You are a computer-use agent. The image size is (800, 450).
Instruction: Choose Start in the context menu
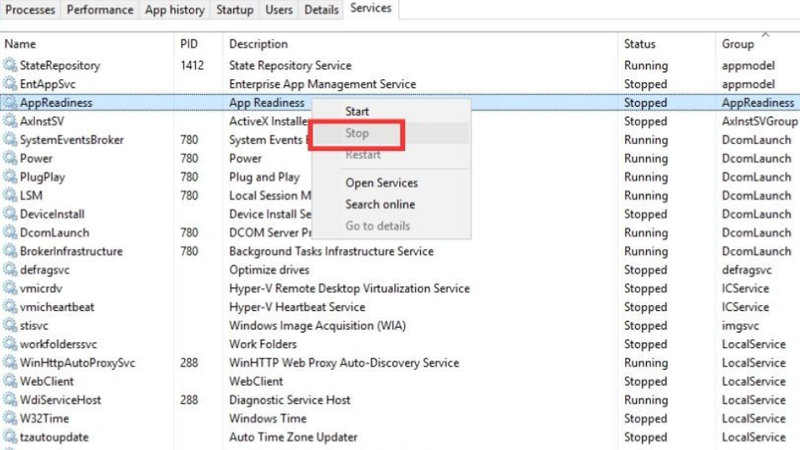click(391, 111)
